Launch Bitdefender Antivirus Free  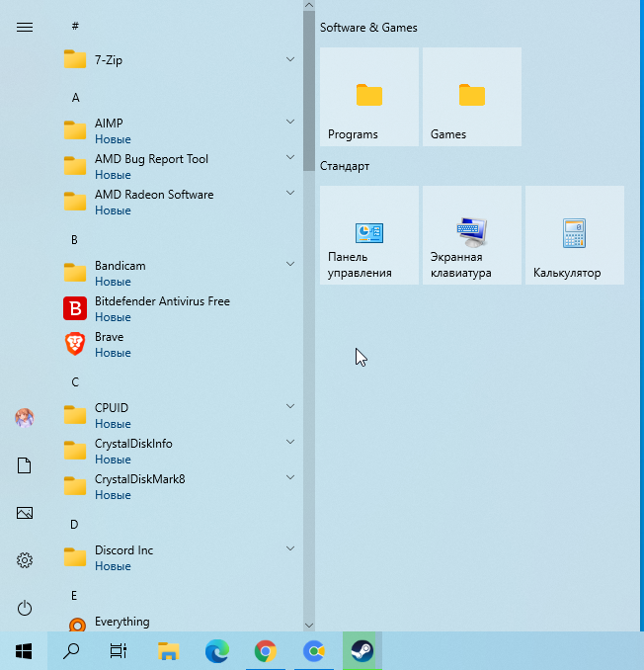180,308
